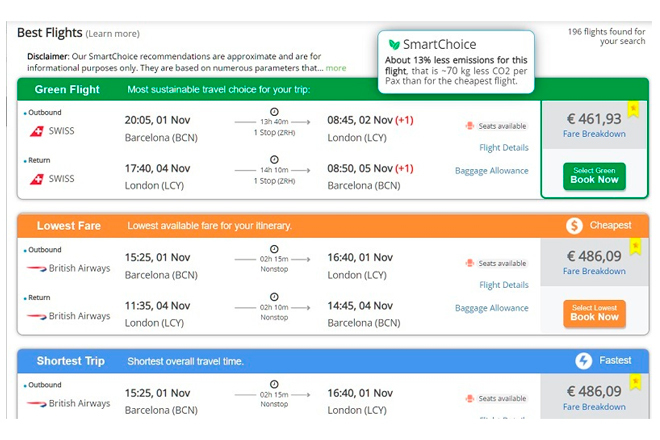Select the Lowest Fare header tab
The height and width of the screenshot is (440, 660).
point(69,225)
